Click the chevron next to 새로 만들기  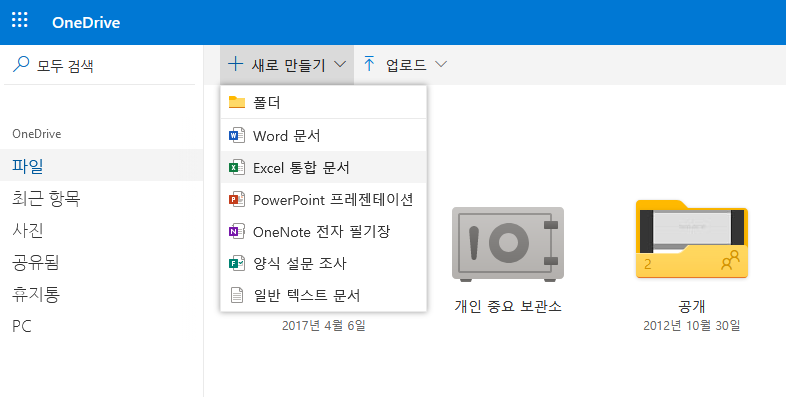(x=340, y=64)
